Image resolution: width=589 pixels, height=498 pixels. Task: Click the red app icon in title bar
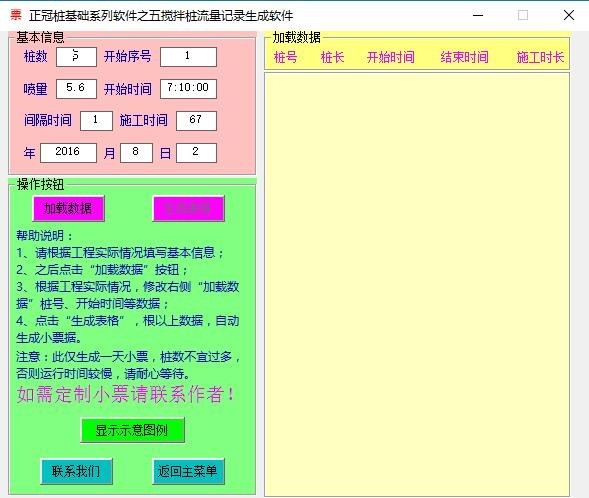(x=16, y=15)
